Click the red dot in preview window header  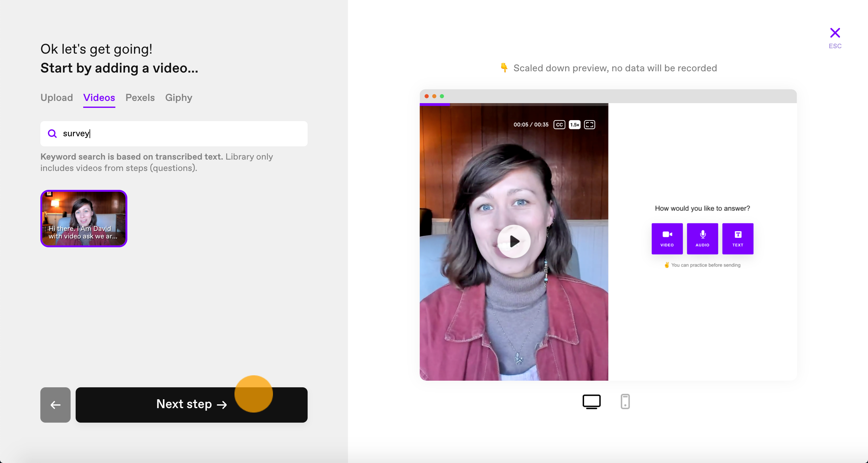click(426, 96)
